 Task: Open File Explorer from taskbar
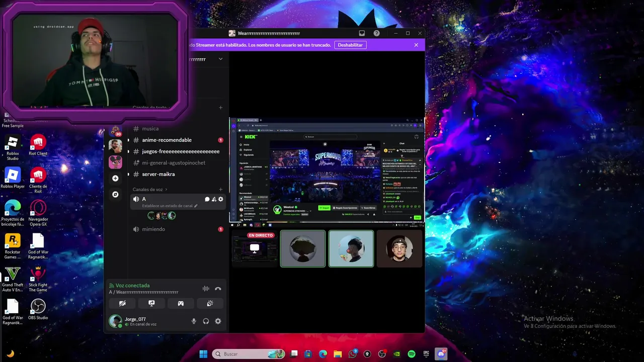tap(338, 354)
